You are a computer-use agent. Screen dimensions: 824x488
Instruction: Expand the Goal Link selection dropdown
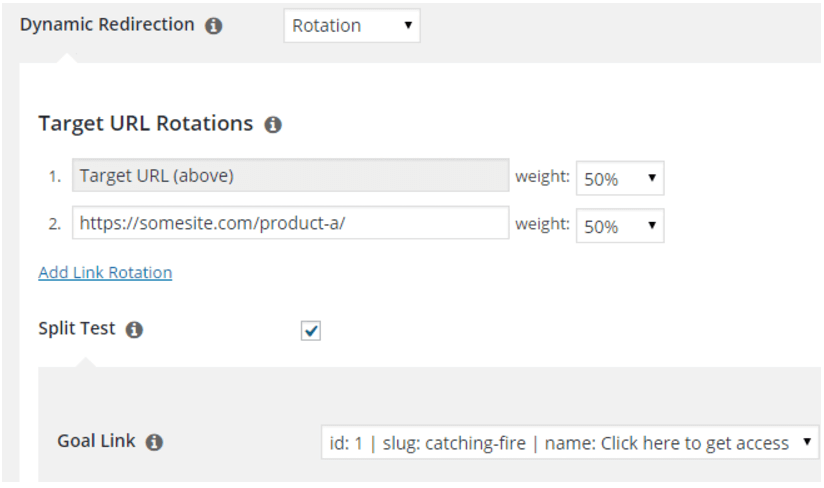[x=569, y=443]
